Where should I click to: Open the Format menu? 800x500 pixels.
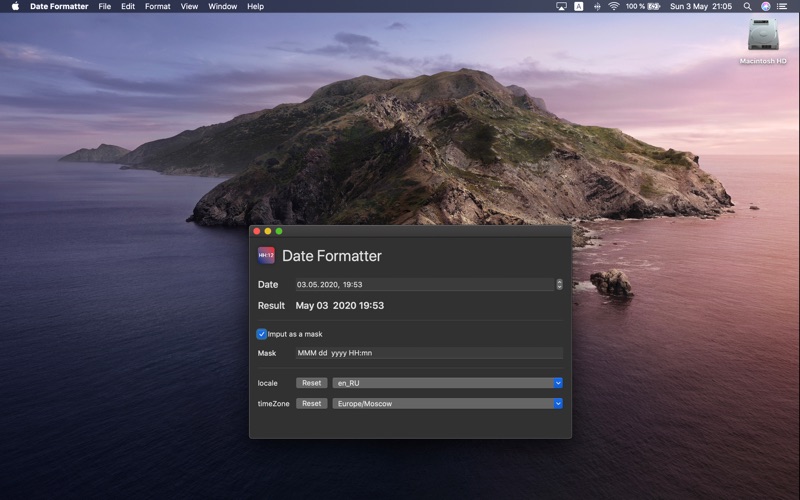158,6
